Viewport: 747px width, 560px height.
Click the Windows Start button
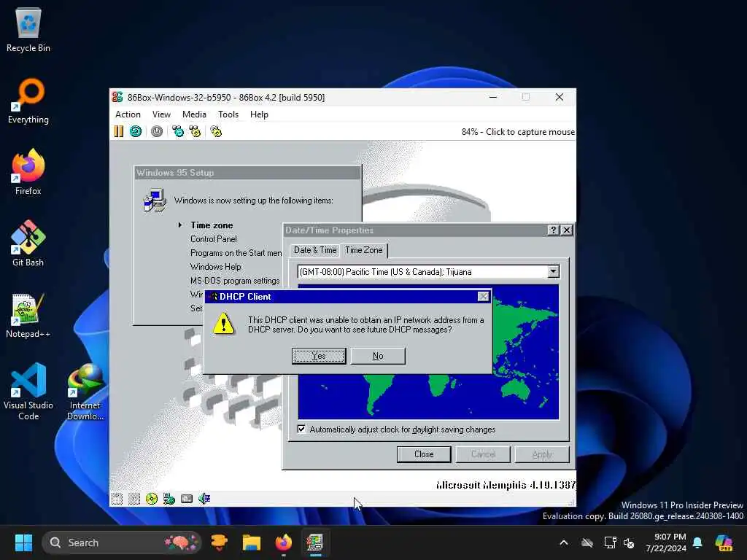pos(23,542)
